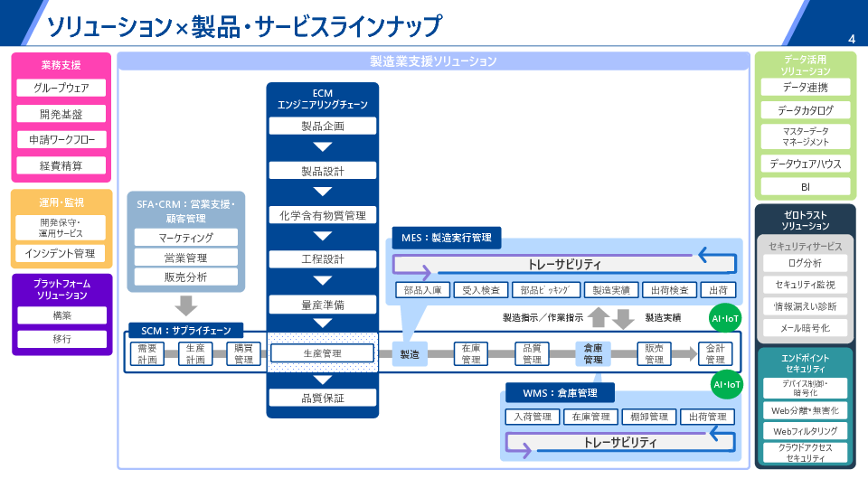Select the グループウェア box
The height and width of the screenshot is (488, 868).
tap(61, 89)
